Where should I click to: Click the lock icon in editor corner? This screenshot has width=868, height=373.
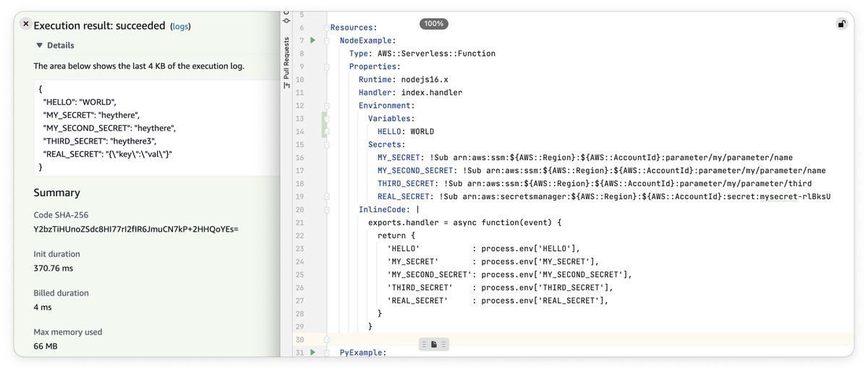coord(841,24)
